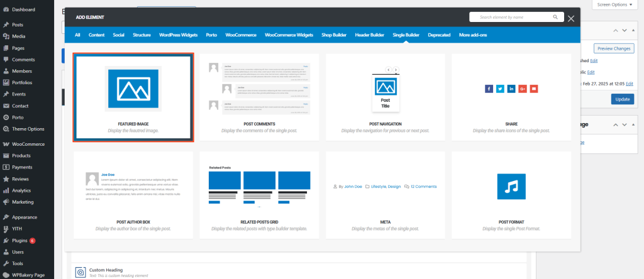Close the Add Element dialog

[x=571, y=18]
